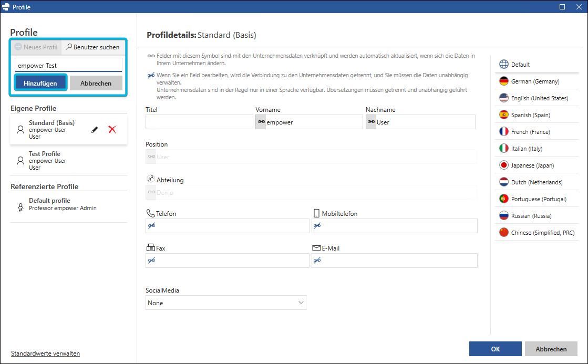
Task: Click into the Mobiltelefon input field
Action: pos(395,226)
